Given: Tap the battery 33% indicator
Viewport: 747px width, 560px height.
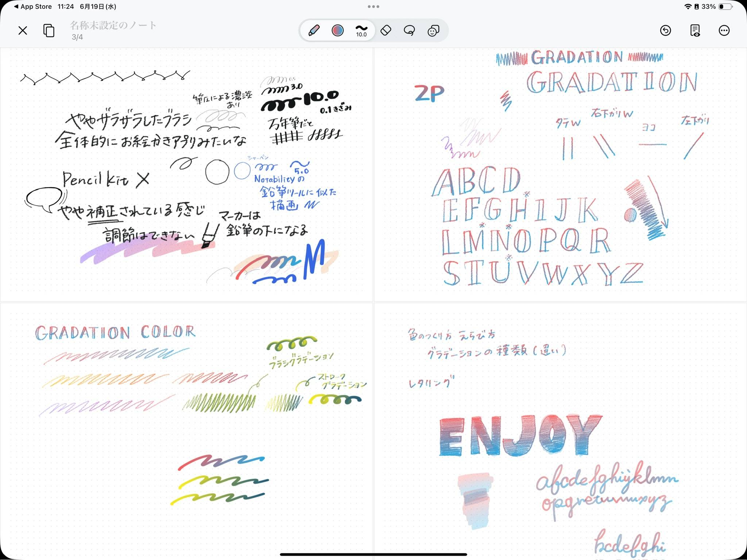Looking at the screenshot, I should 717,7.
